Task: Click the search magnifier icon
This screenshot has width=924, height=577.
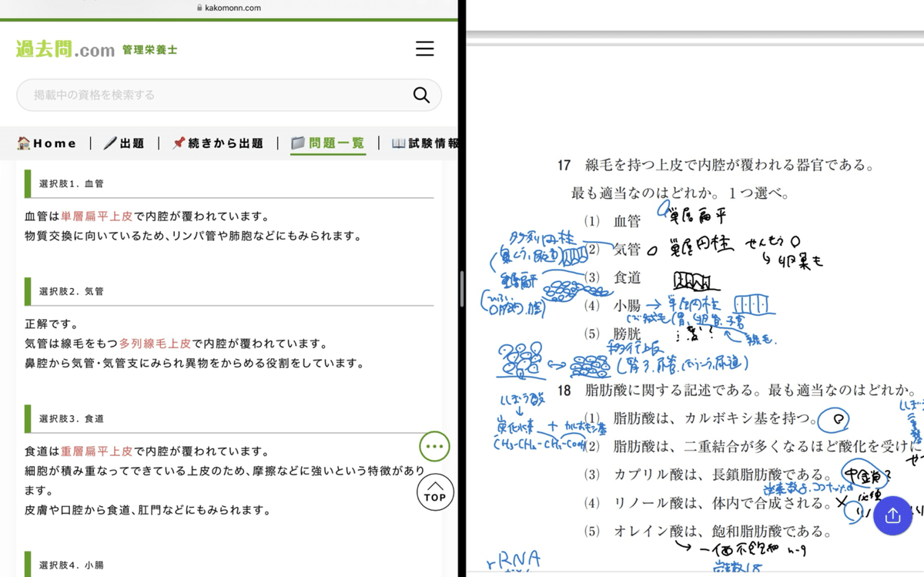Action: pos(420,94)
